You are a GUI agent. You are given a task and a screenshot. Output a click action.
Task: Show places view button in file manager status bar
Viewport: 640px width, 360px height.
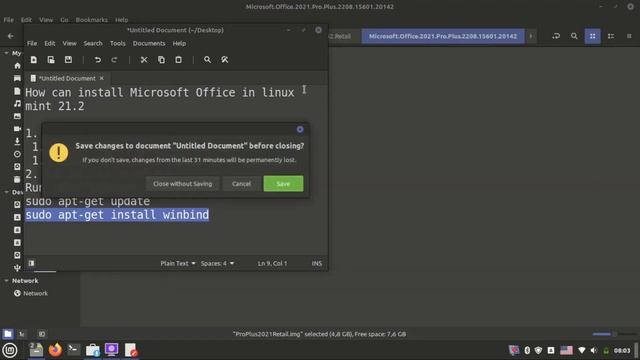coord(8,334)
